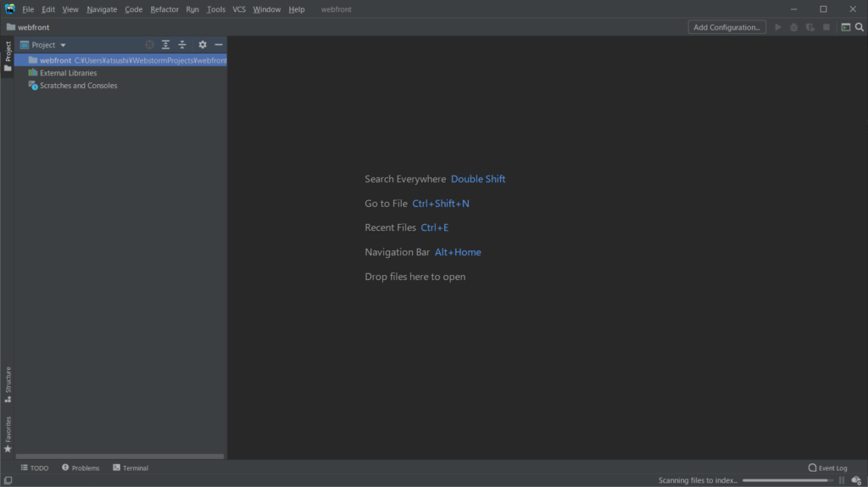Click Project panel horizontal scrollbar
868x487 pixels.
(120, 456)
